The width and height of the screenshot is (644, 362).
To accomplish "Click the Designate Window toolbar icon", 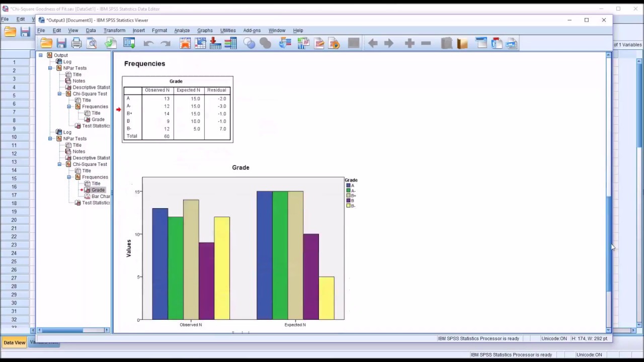I will pos(354,43).
